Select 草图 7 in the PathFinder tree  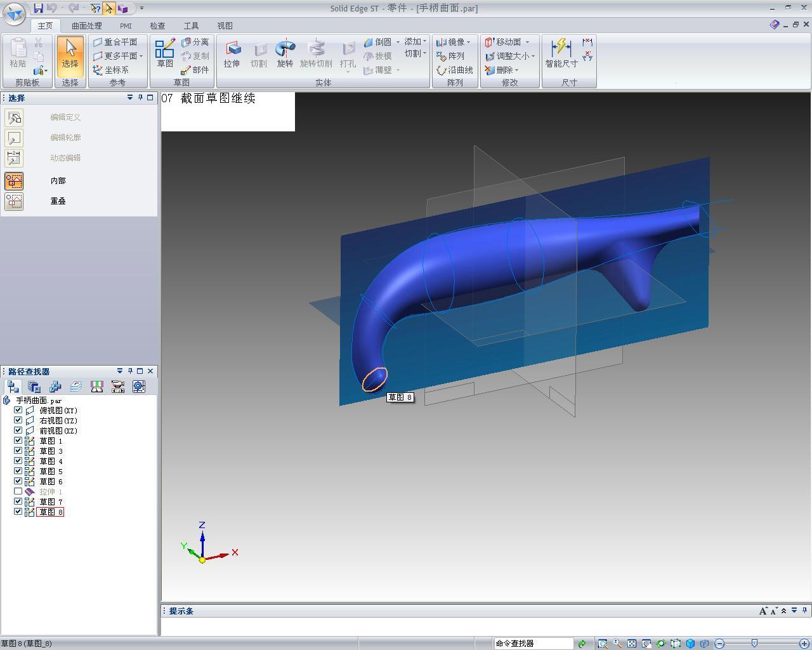51,501
